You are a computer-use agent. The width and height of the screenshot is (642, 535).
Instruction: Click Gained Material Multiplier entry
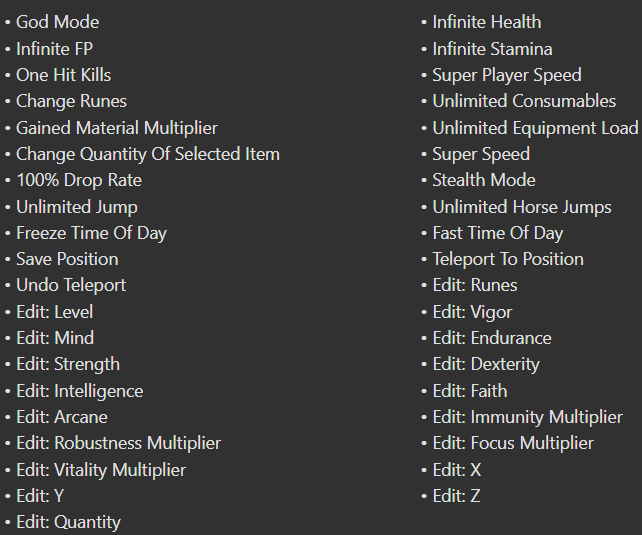click(117, 128)
